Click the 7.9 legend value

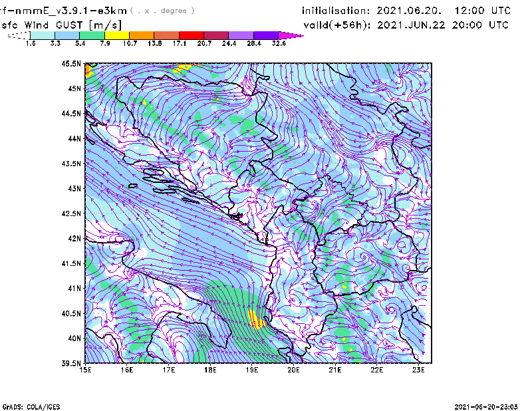point(105,43)
